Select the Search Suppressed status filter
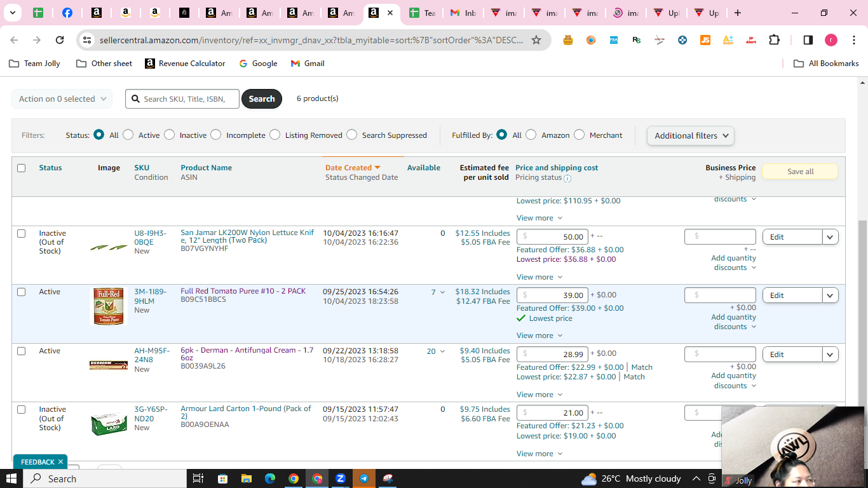The image size is (868, 488). (x=352, y=135)
